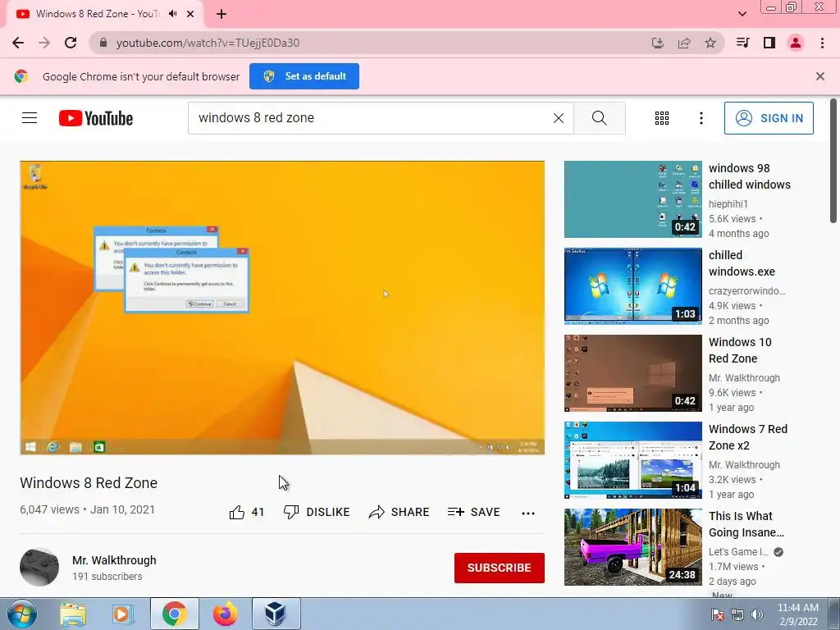Expand the tab search chevron

(742, 14)
